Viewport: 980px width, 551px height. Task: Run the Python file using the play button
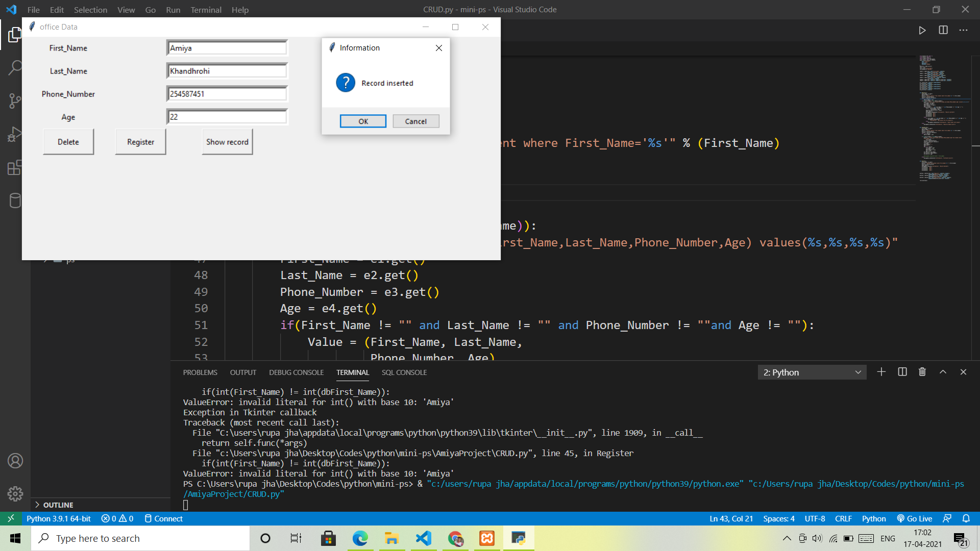point(922,30)
